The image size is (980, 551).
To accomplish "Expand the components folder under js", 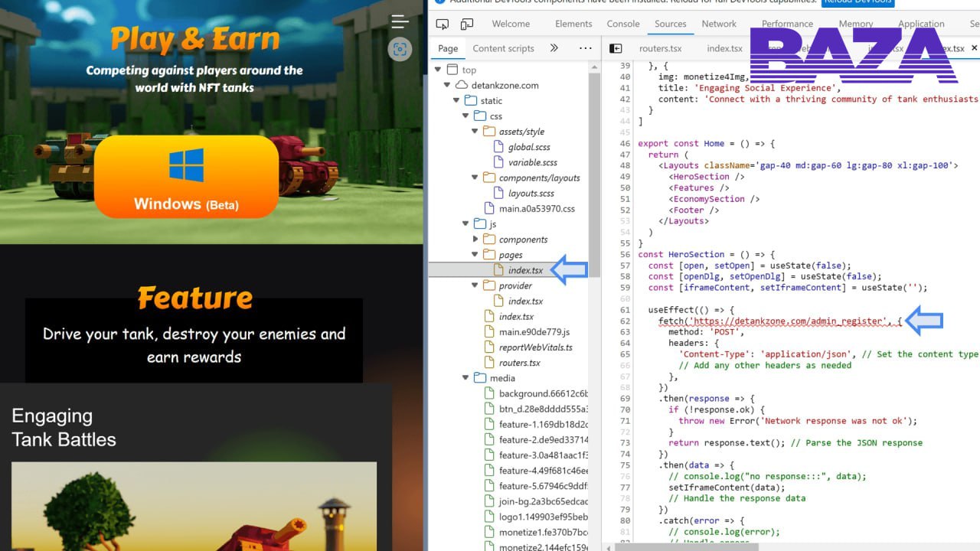I will click(475, 240).
